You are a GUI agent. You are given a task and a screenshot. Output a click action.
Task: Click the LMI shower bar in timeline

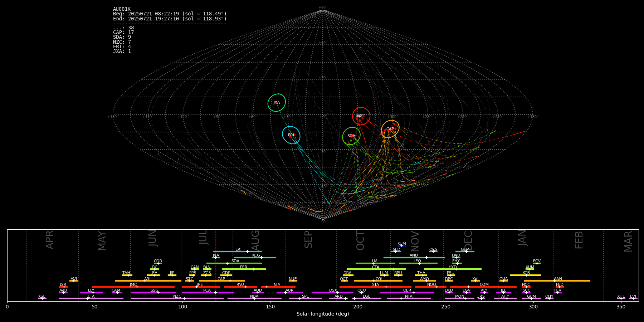pos(375,263)
